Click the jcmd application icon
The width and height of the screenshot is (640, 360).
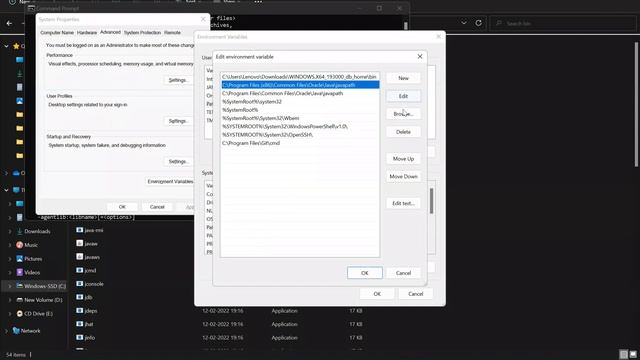pyautogui.click(x=80, y=270)
